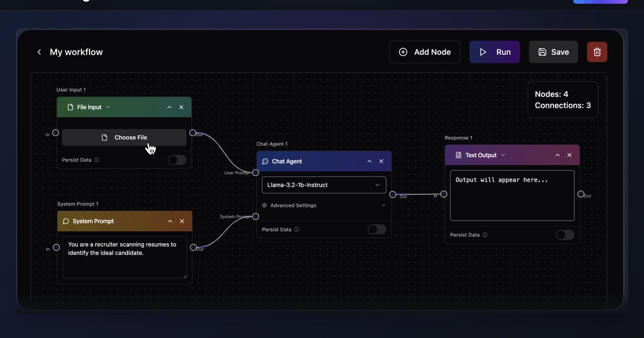This screenshot has height=338, width=644.
Task: Collapse the Chat Agent node
Action: pos(369,161)
